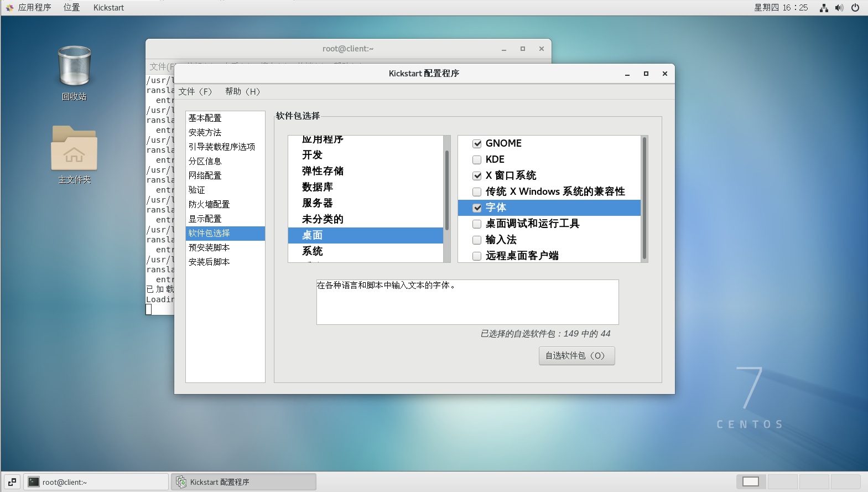
Task: Select 安装方法 in the sidebar
Action: pyautogui.click(x=225, y=133)
